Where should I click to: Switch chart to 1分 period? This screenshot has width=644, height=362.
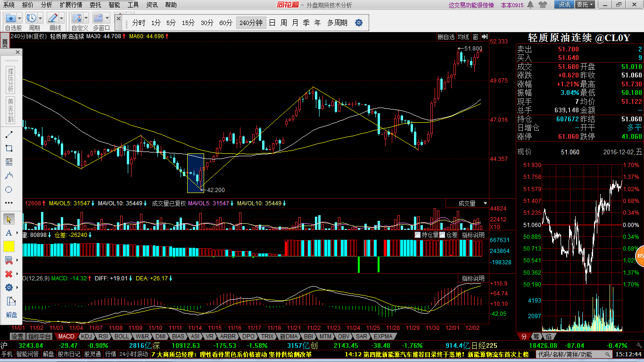pos(156,23)
